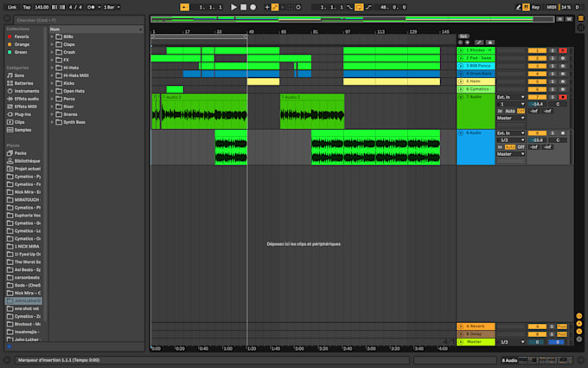588x368 pixels.
Task: Toggle the Loop switch
Action: click(359, 7)
